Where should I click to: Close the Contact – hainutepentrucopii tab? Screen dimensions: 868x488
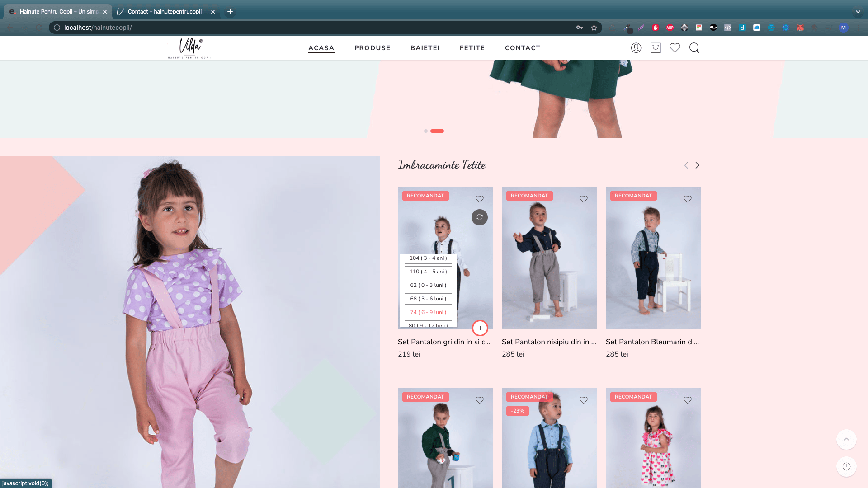213,12
